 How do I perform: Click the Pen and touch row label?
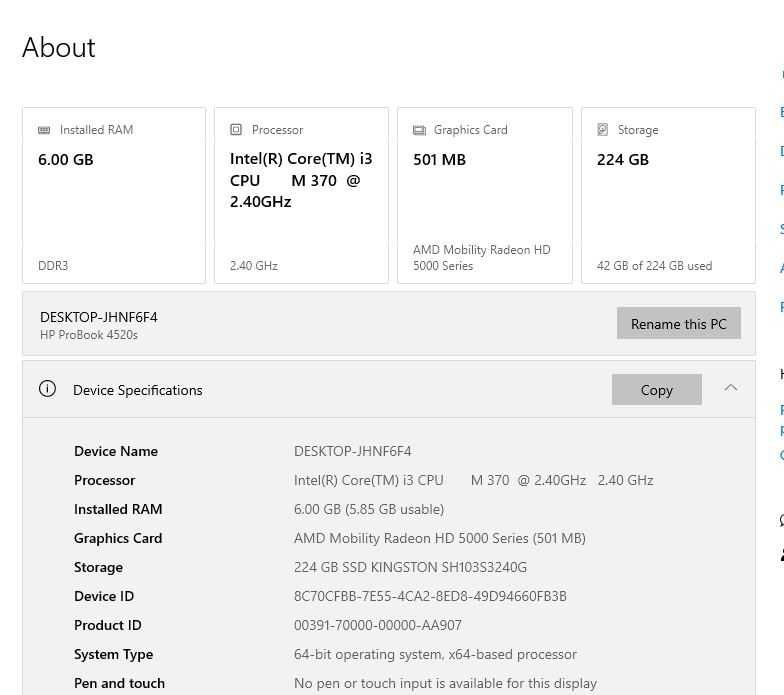119,683
